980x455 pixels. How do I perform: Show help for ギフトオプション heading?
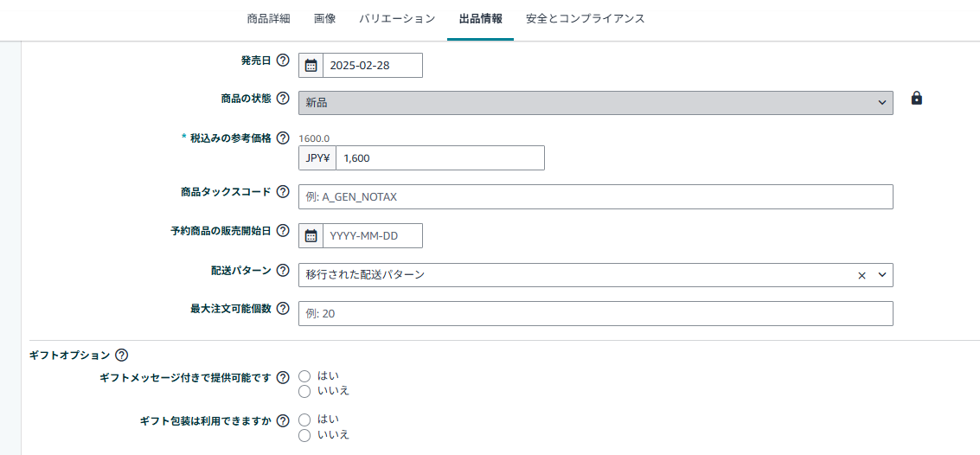122,355
